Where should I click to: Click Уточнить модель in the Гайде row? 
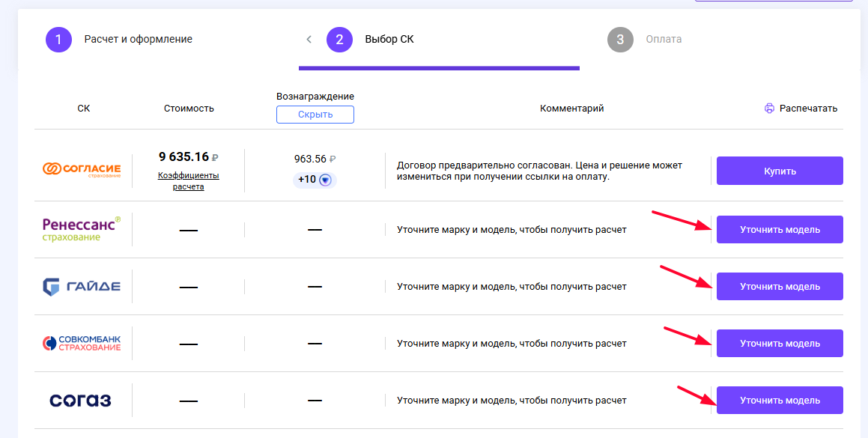tap(780, 286)
